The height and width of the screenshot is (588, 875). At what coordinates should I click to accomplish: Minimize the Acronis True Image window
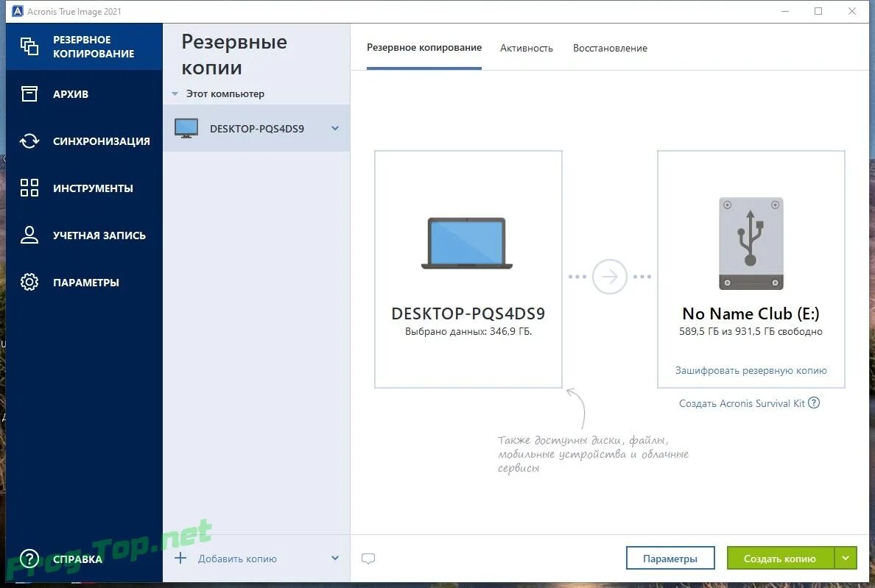click(784, 11)
